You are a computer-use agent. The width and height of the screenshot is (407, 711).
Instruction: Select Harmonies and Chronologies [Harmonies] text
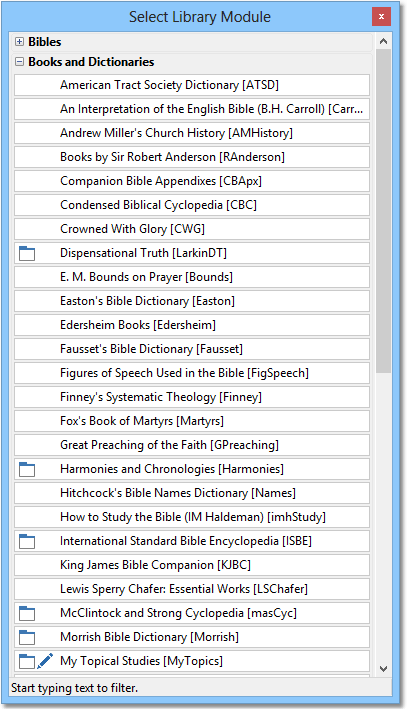click(x=172, y=469)
